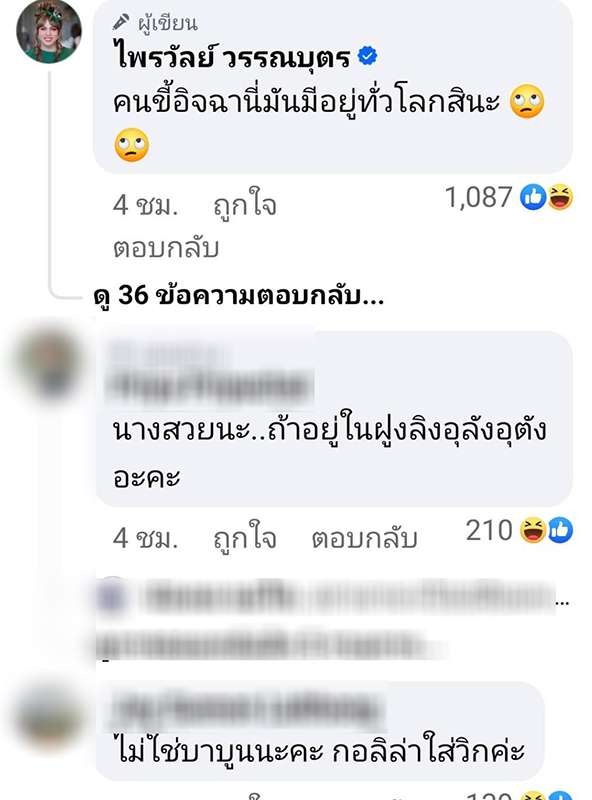Open the 210 reactions count

[489, 530]
